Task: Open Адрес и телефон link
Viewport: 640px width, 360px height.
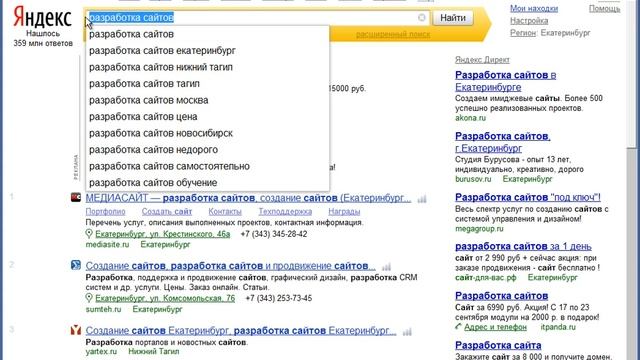Action: 495,327
